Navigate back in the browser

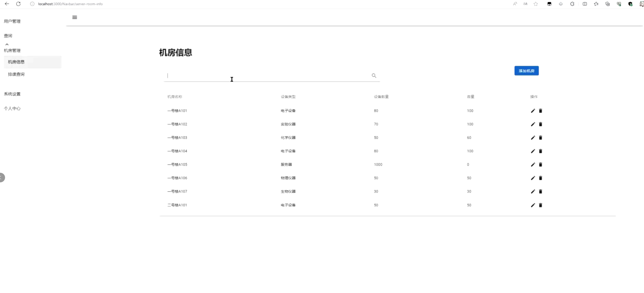pyautogui.click(x=7, y=4)
